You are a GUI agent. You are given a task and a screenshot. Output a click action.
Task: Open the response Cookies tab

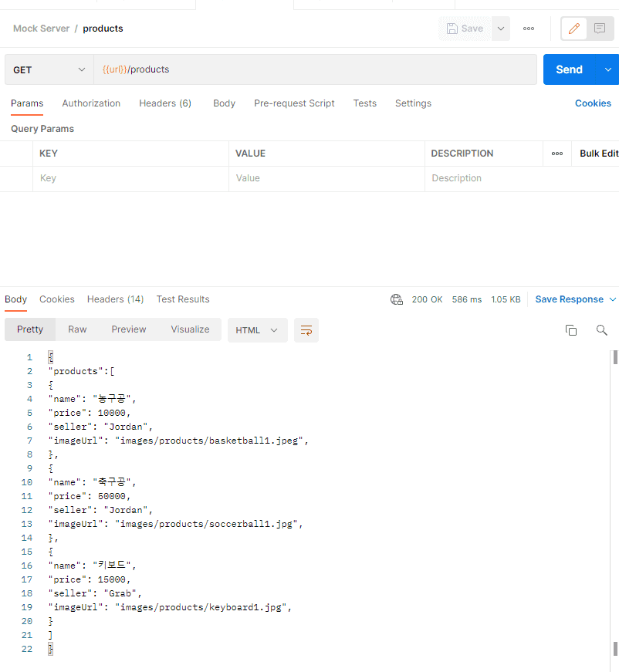(57, 299)
